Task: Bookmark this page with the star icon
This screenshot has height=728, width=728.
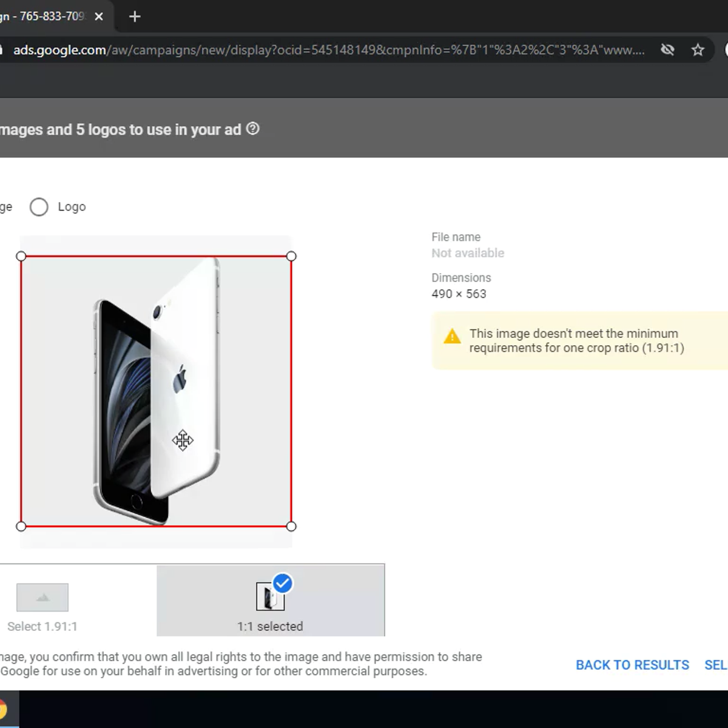Action: (698, 50)
